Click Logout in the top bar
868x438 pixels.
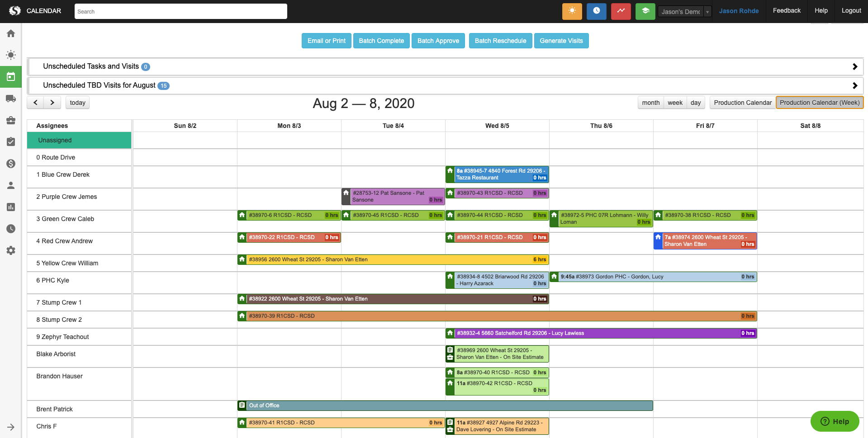[851, 10]
